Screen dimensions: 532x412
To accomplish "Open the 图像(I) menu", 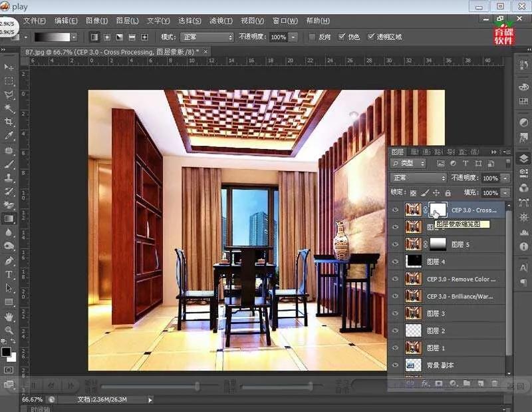I will point(97,21).
